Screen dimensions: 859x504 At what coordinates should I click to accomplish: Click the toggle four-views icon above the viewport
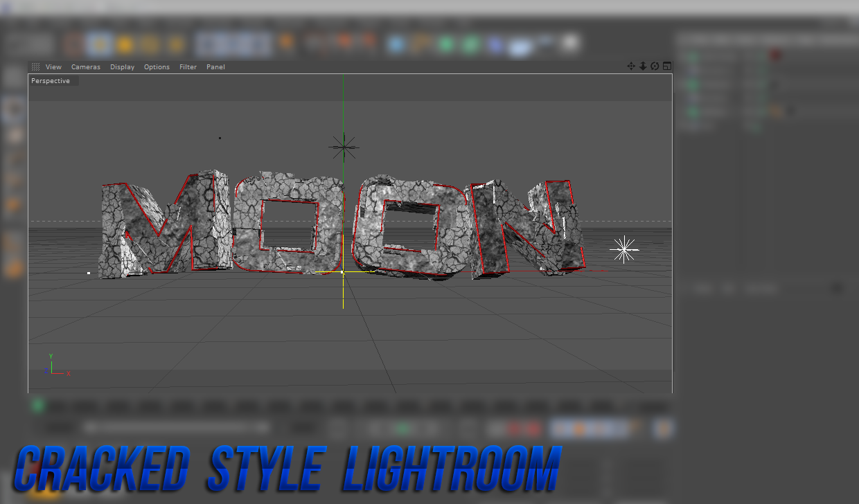(x=666, y=66)
